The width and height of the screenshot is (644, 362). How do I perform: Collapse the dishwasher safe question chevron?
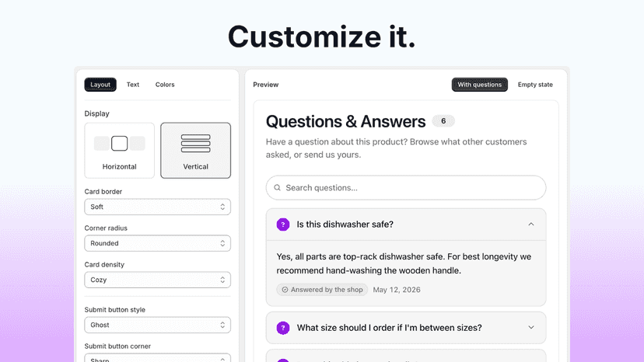(531, 224)
